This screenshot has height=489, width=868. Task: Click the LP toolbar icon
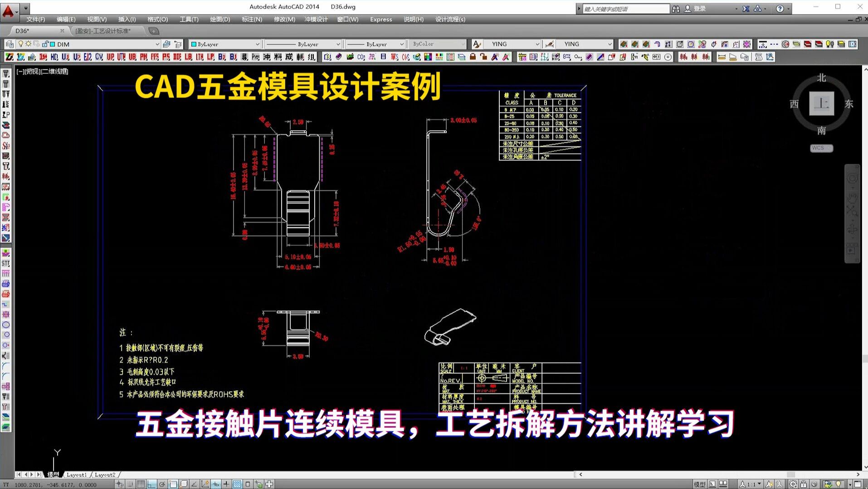210,57
